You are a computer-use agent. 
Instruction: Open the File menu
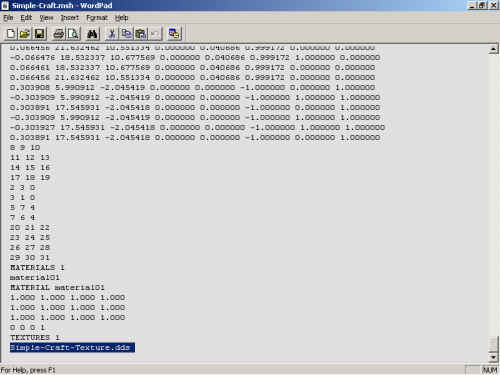(8, 18)
